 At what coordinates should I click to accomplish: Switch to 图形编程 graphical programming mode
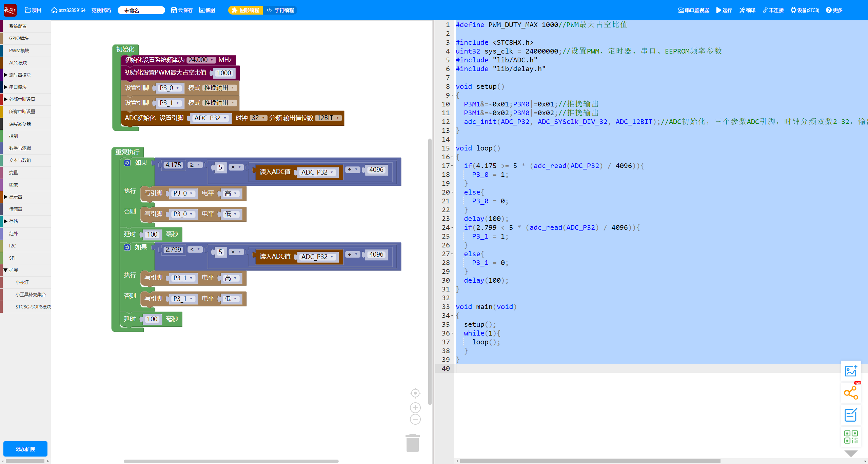coord(245,10)
